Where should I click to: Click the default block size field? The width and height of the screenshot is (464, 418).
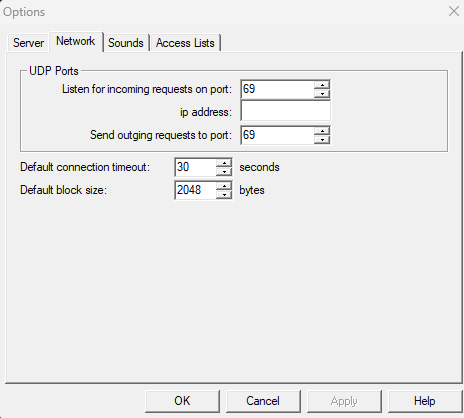195,190
